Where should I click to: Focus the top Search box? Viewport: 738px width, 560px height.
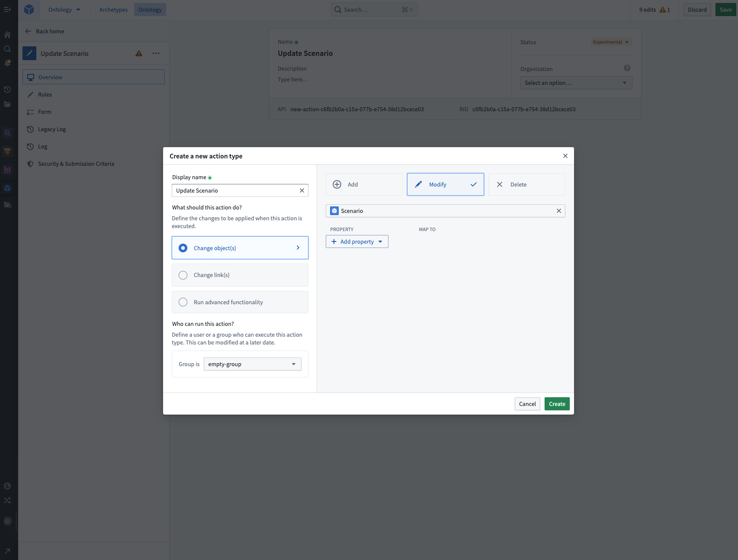coord(374,10)
